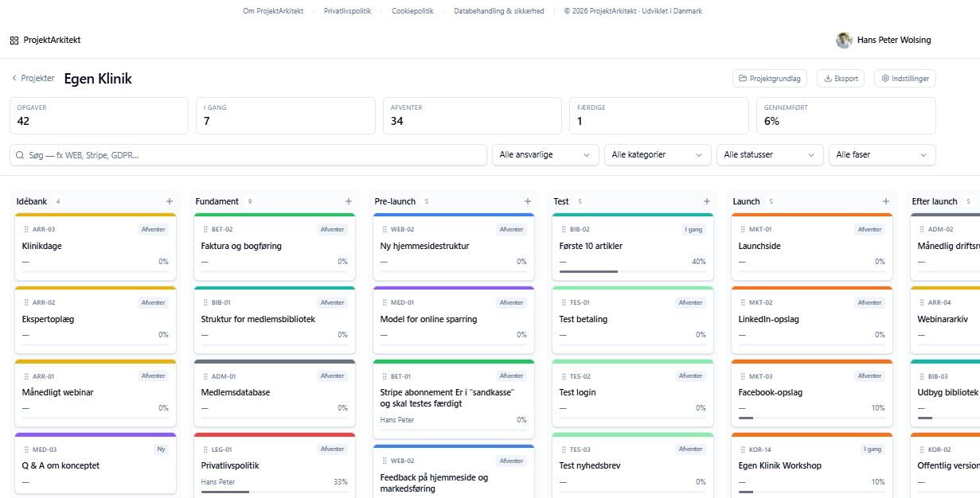The width and height of the screenshot is (980, 498).
Task: Click the ProjektArkitekt logo icon
Action: tap(14, 40)
